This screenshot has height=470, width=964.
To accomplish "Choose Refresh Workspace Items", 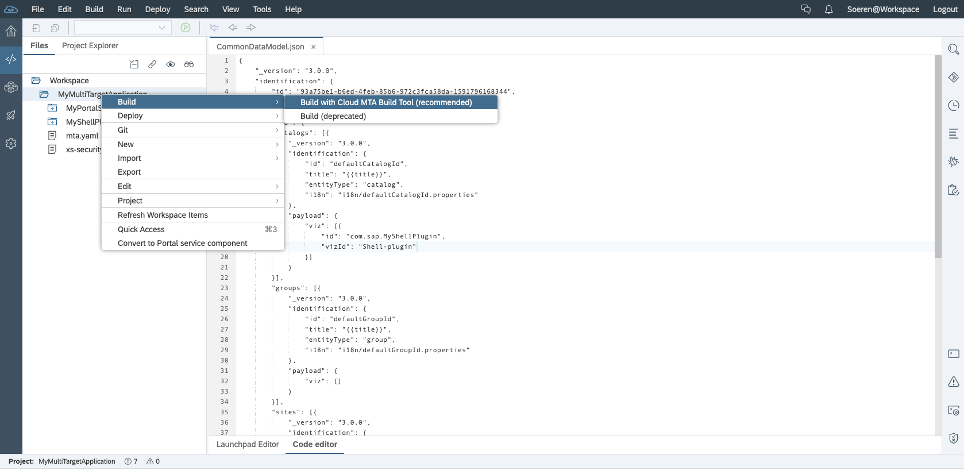I will [x=192, y=215].
